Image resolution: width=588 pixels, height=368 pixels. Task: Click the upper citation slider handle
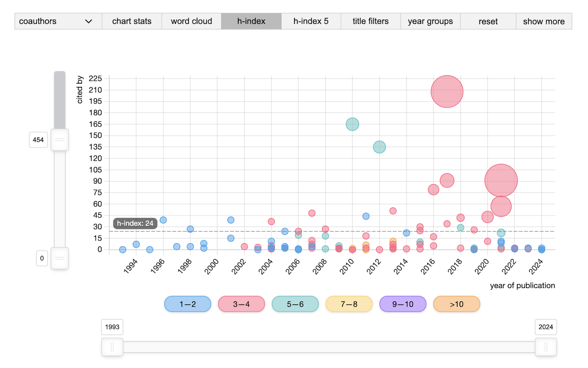[x=59, y=140]
